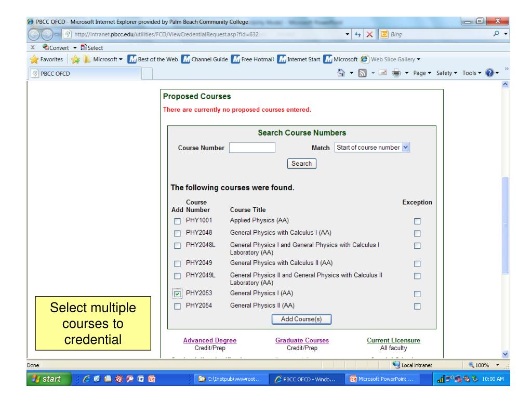Image resolution: width=532 pixels, height=399 pixels.
Task: Open the Home page icon
Action: coord(341,73)
